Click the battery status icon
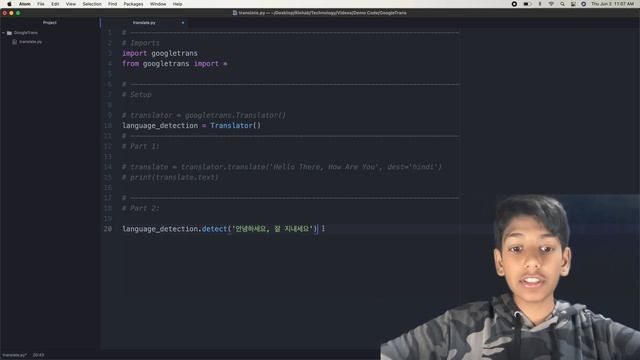The height and width of the screenshot is (360, 640). tap(527, 4)
